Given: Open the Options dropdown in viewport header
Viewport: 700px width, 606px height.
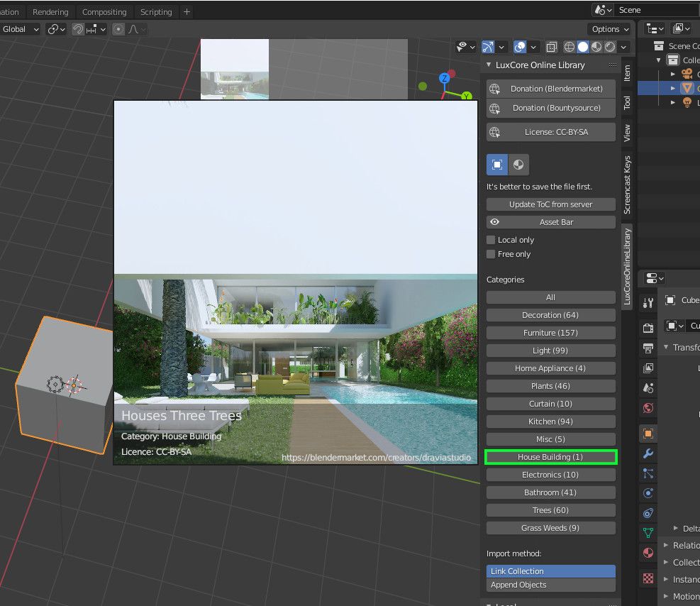Looking at the screenshot, I should pos(609,29).
